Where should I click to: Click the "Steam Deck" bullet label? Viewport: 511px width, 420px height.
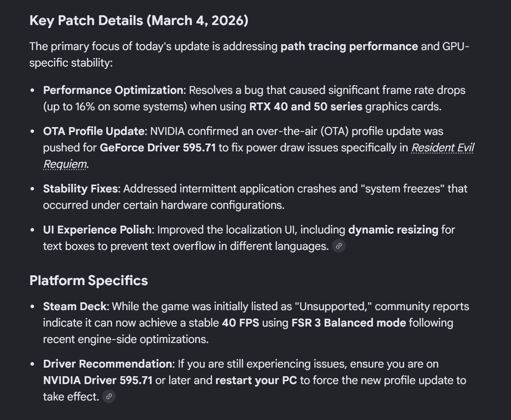click(75, 306)
